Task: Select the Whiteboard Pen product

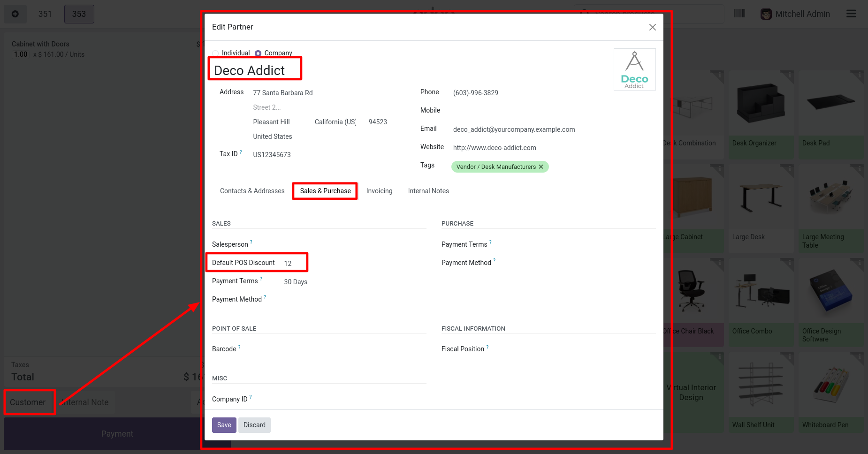Action: click(831, 392)
